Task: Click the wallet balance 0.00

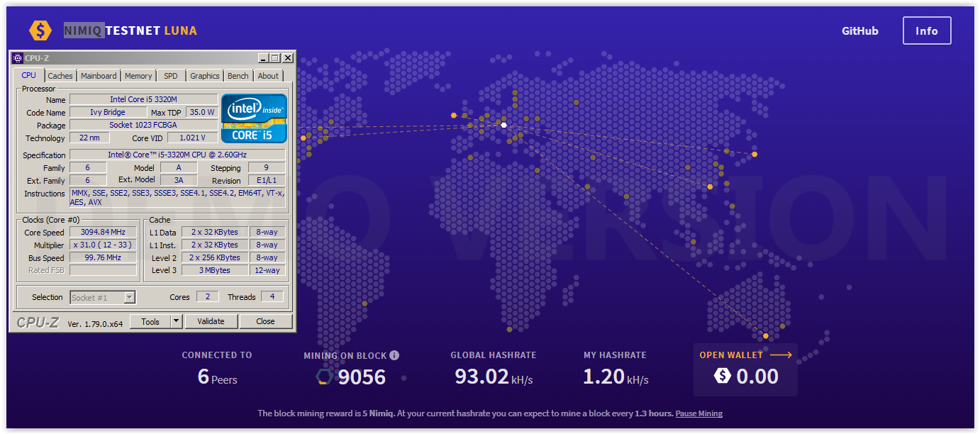Action: (757, 377)
